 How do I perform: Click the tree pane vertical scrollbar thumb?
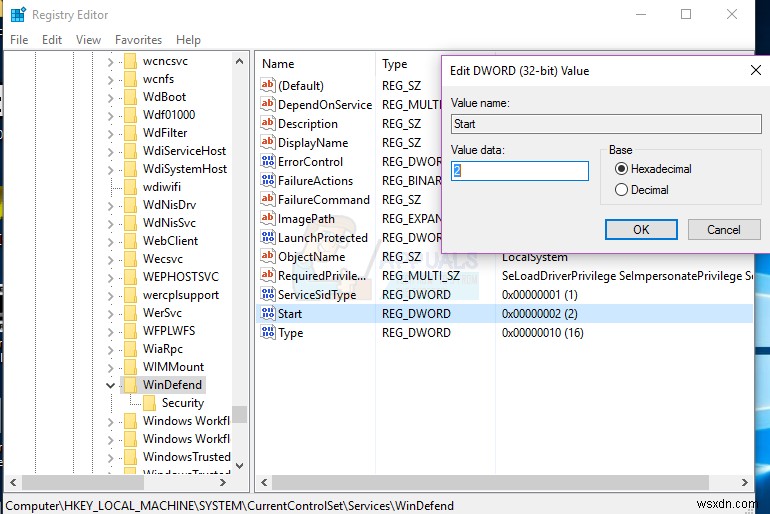(239, 414)
